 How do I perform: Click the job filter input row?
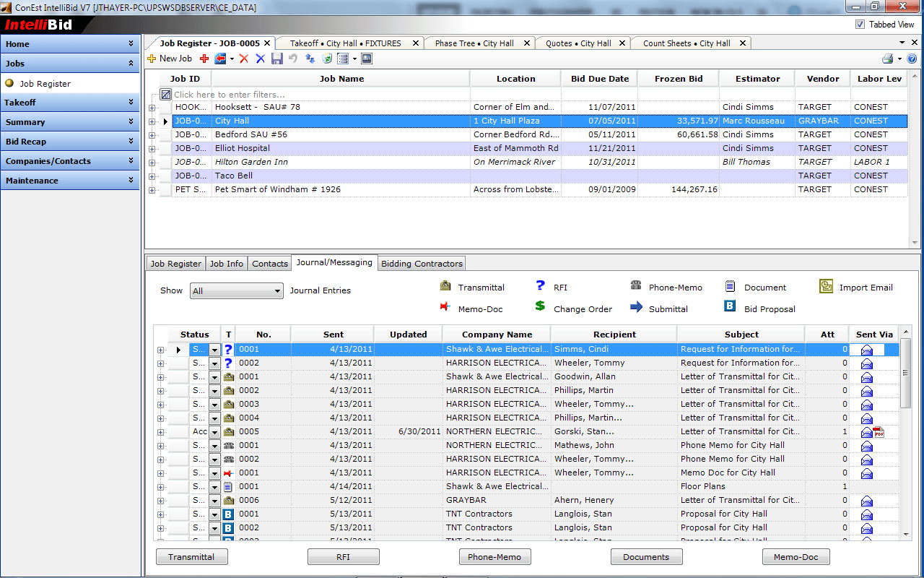533,94
